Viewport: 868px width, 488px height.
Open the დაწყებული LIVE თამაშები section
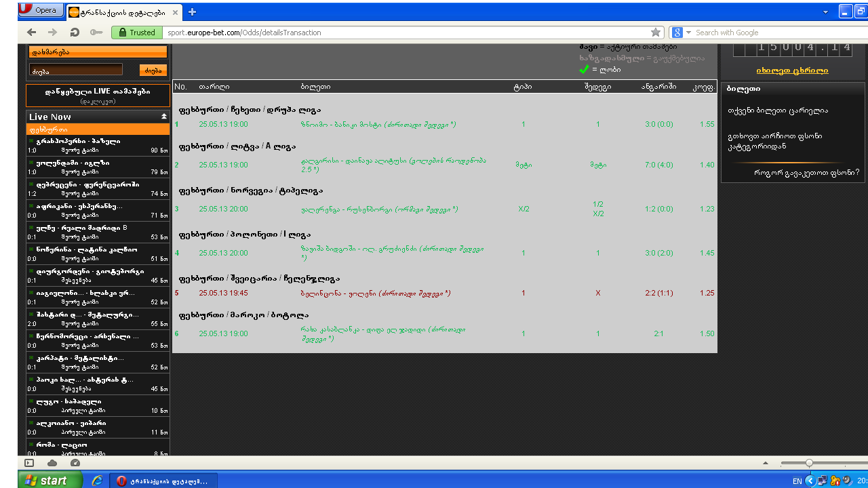tap(98, 96)
